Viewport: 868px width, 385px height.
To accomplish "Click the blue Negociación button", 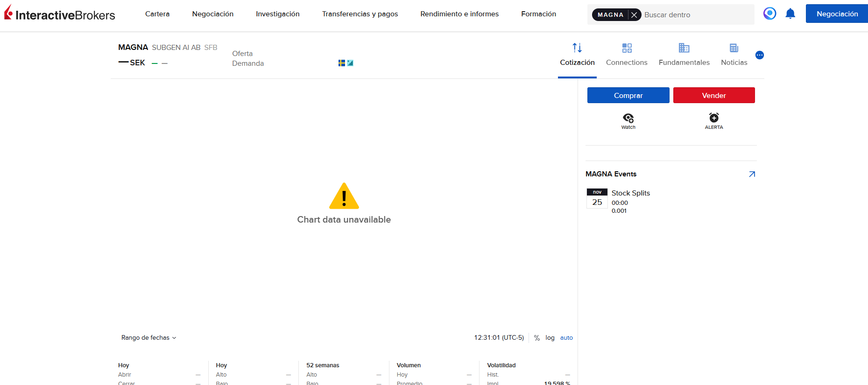I will tap(837, 14).
